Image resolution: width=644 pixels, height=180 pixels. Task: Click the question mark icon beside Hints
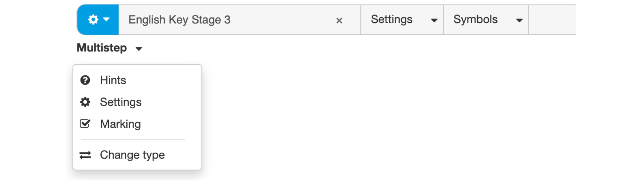(x=85, y=80)
